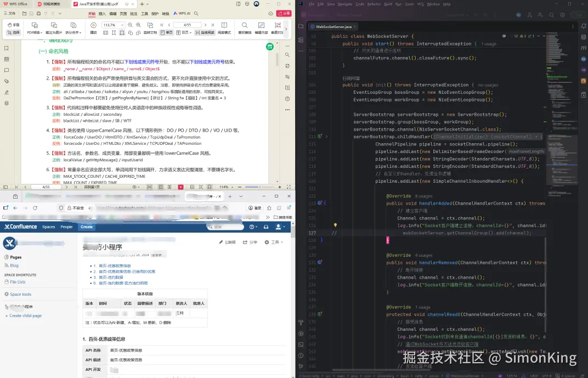588x378 pixels.
Task: Select the WebSocketServer.java editor tab
Action: coord(333,27)
